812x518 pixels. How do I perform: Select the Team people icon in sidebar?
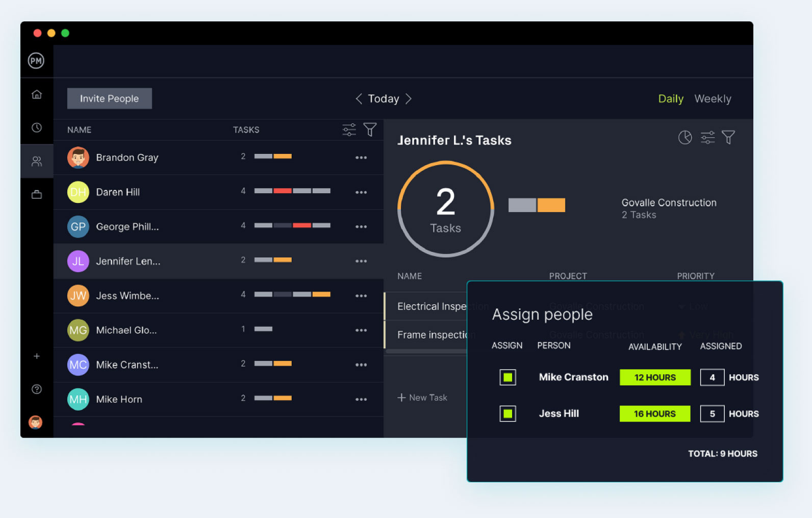(37, 161)
